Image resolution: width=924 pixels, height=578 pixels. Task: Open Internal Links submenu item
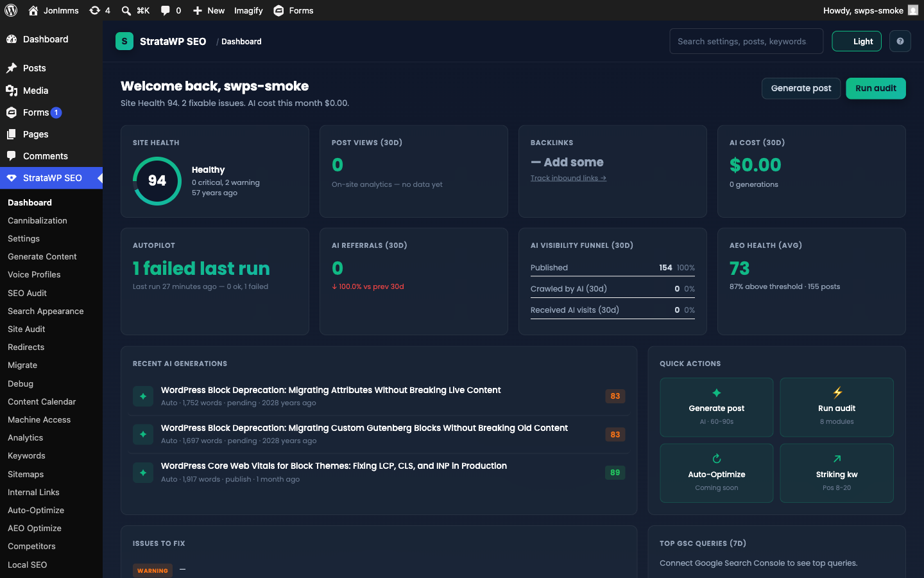coord(33,492)
